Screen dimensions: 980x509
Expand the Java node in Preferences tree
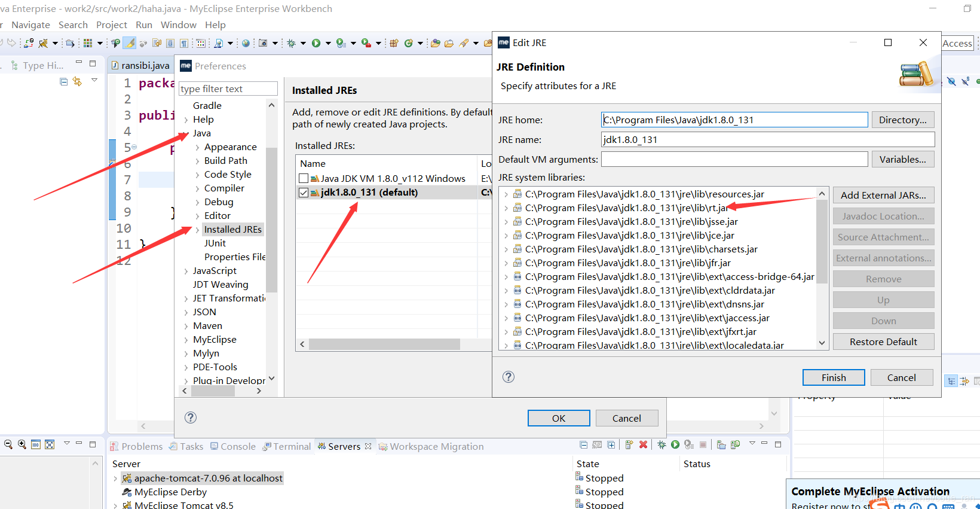(186, 133)
